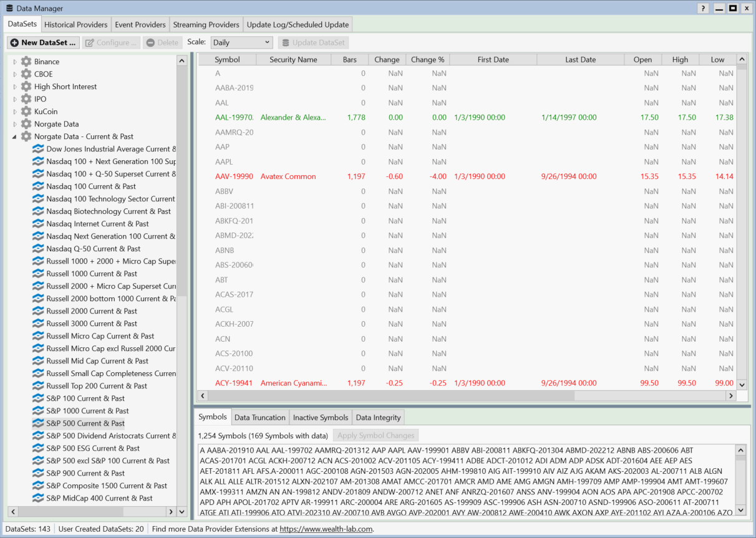Expand the IPO tree node

(15, 99)
